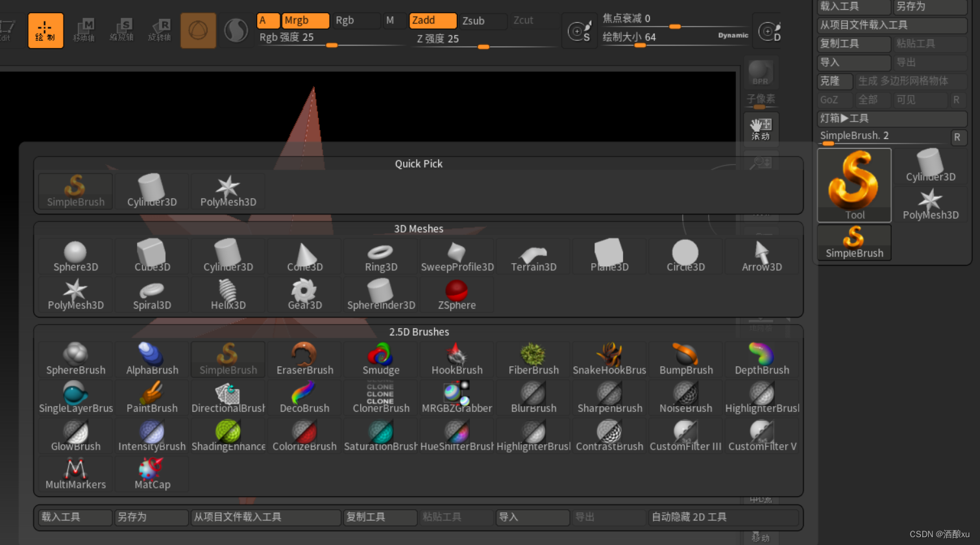Image resolution: width=980 pixels, height=545 pixels.
Task: Select the Circle3D primitive
Action: [x=686, y=257]
